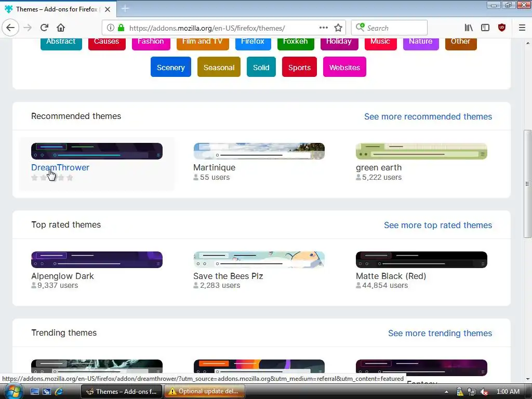Image resolution: width=532 pixels, height=399 pixels.
Task: Click the Matte Black (Red) preview image
Action: (421, 260)
